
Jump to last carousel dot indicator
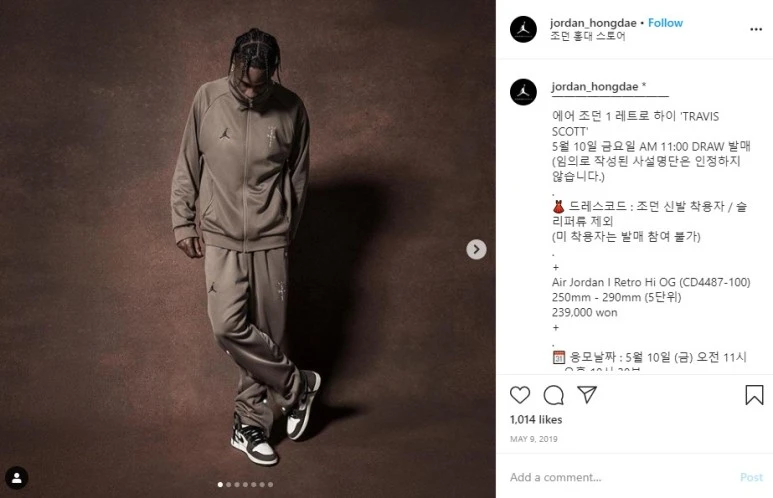pyautogui.click(x=270, y=485)
